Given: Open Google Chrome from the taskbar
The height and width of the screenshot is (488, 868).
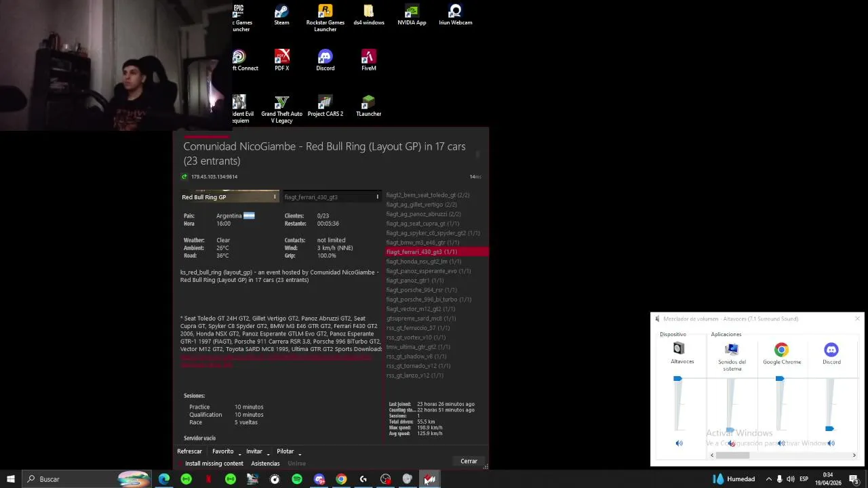Looking at the screenshot, I should click(341, 479).
